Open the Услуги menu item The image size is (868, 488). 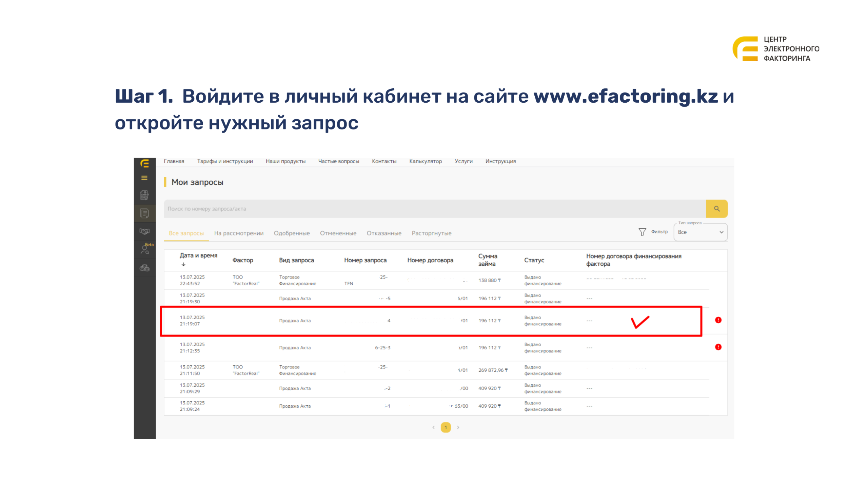(x=463, y=161)
